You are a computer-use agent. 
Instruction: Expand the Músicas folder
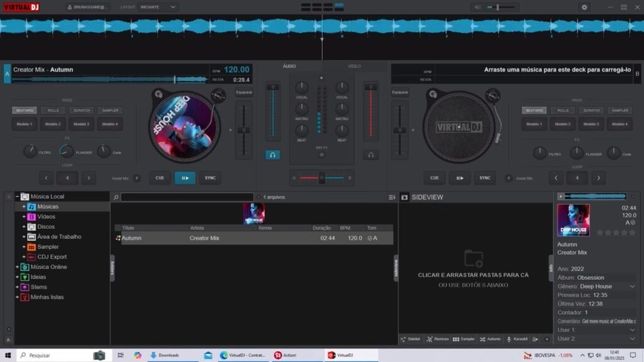[24, 207]
